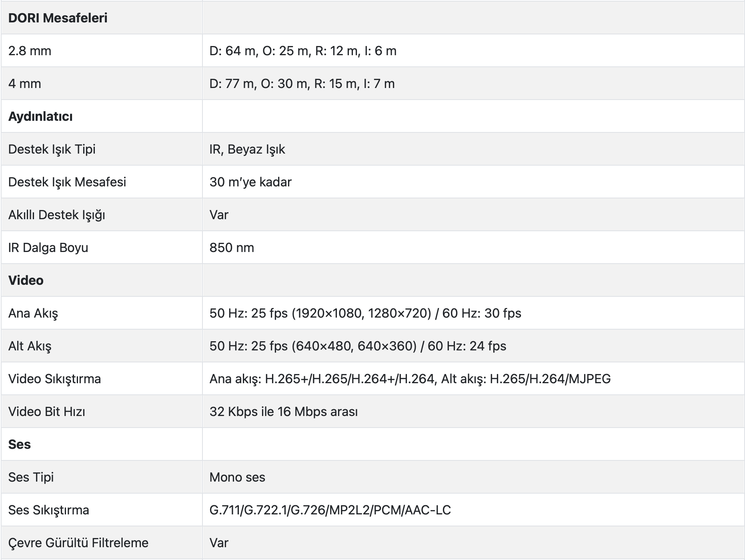Image resolution: width=745 pixels, height=560 pixels.
Task: Select the Ana Akış row label
Action: 33,313
